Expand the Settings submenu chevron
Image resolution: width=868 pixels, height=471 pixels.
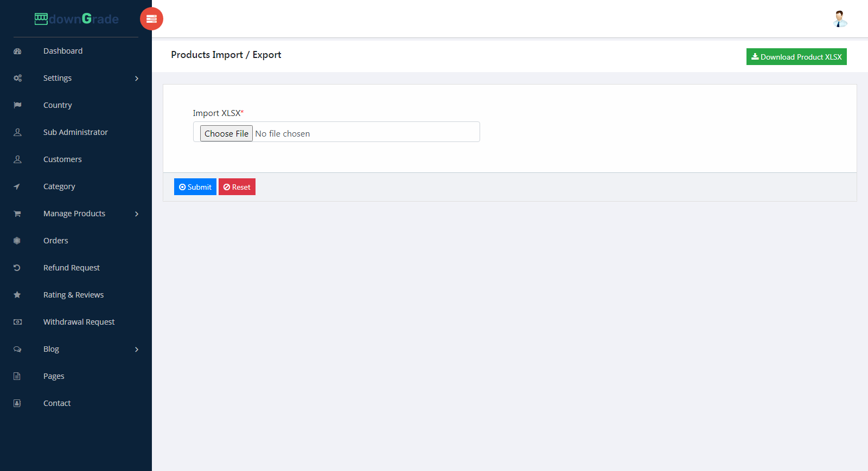pos(137,79)
